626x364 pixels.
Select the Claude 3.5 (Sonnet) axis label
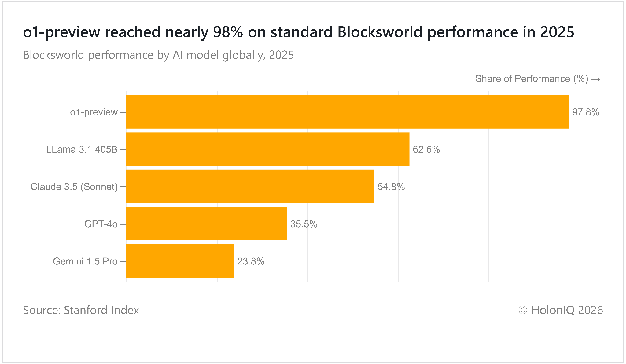(74, 187)
